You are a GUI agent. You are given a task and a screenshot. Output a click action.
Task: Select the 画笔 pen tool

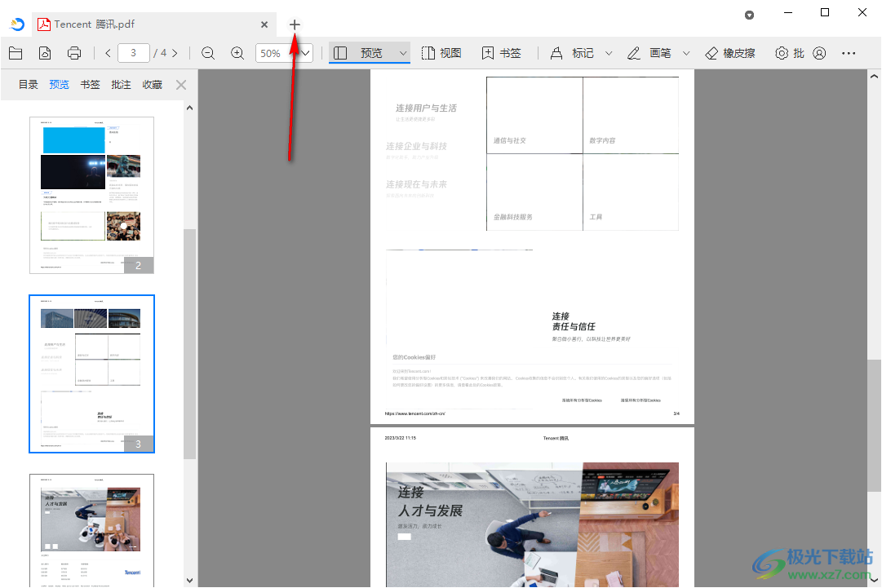649,53
